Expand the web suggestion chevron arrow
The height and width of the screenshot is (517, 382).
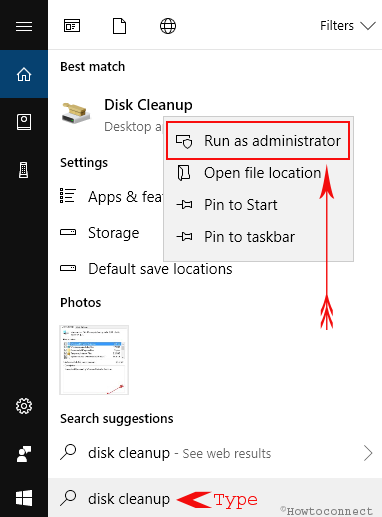(x=368, y=453)
